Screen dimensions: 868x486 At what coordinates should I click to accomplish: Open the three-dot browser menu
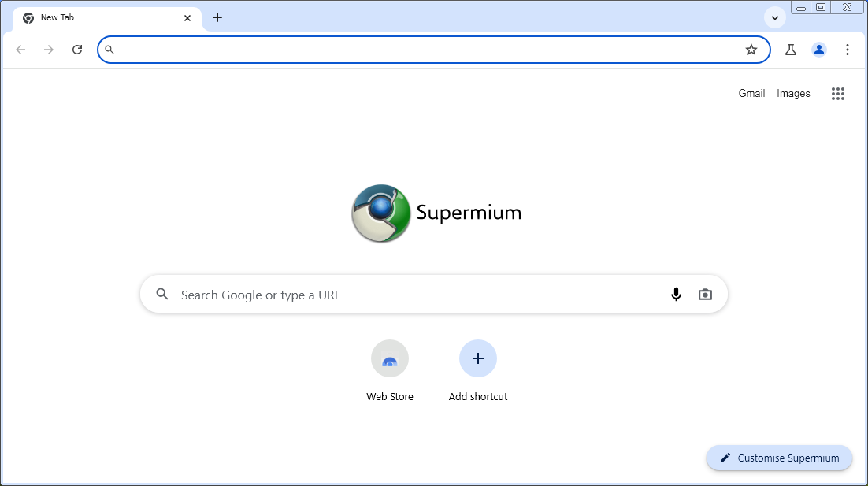848,50
